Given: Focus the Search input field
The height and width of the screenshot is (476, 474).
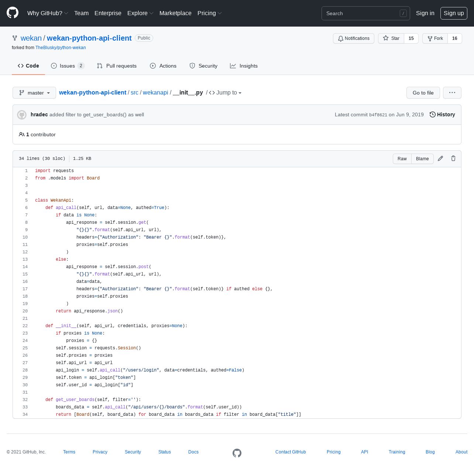Looking at the screenshot, I should point(365,13).
